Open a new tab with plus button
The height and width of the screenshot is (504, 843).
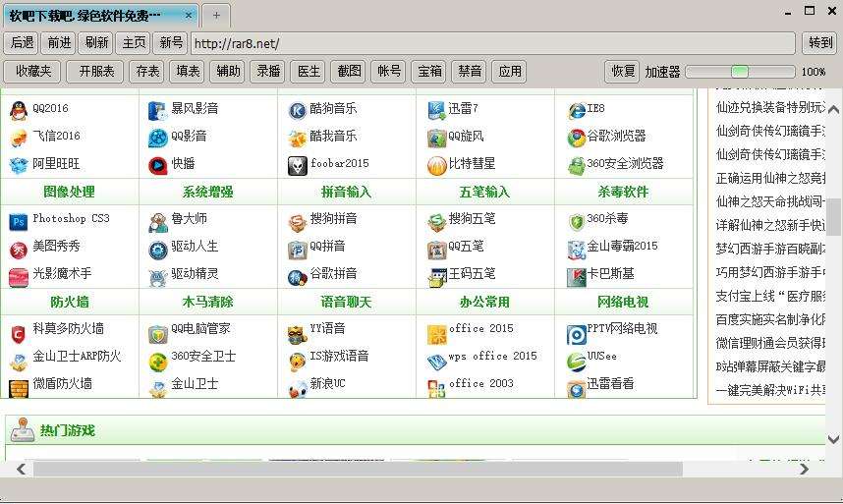click(x=216, y=16)
